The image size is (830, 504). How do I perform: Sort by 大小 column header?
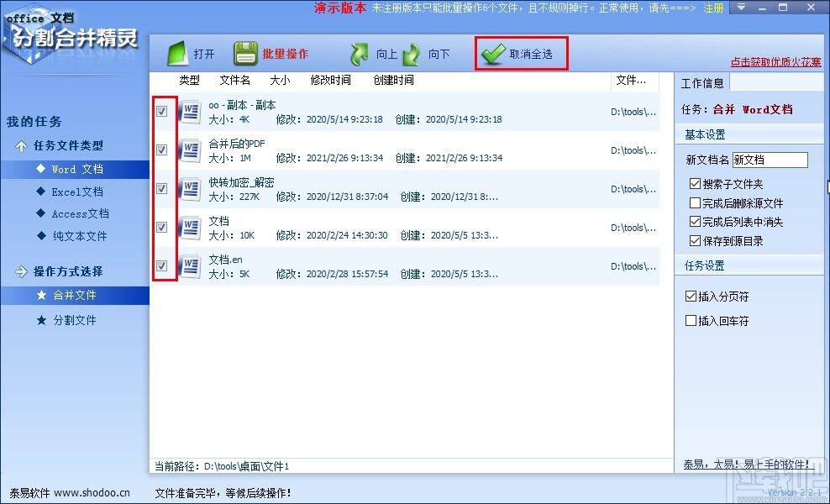click(280, 81)
